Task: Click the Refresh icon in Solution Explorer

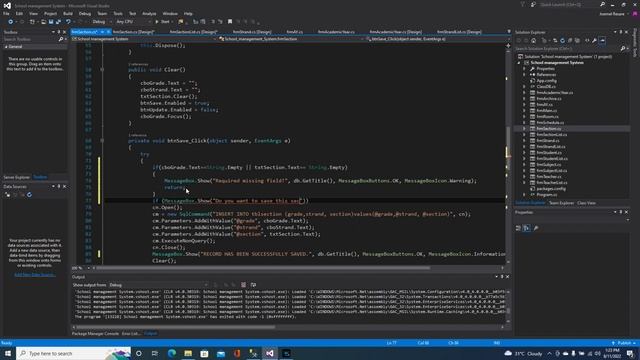Action: click(562, 40)
